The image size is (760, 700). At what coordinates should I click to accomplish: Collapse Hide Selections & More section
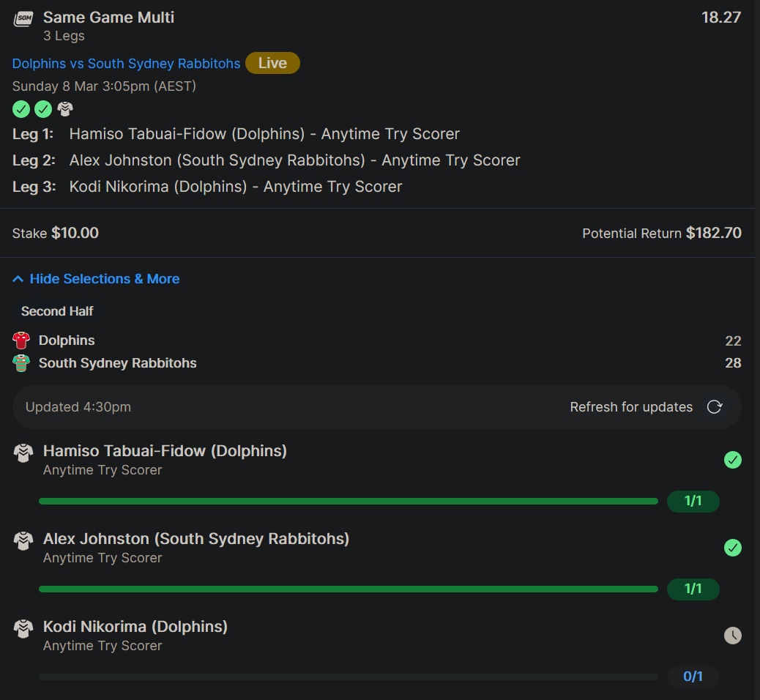(96, 279)
